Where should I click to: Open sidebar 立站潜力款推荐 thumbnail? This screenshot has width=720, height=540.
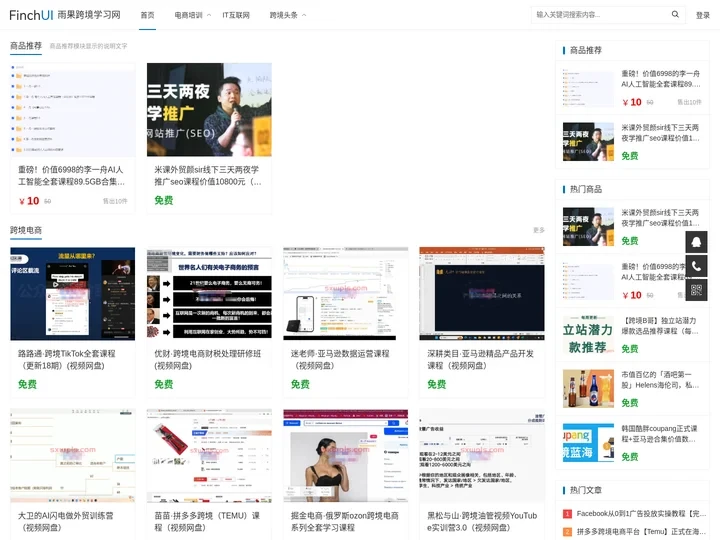coord(588,335)
